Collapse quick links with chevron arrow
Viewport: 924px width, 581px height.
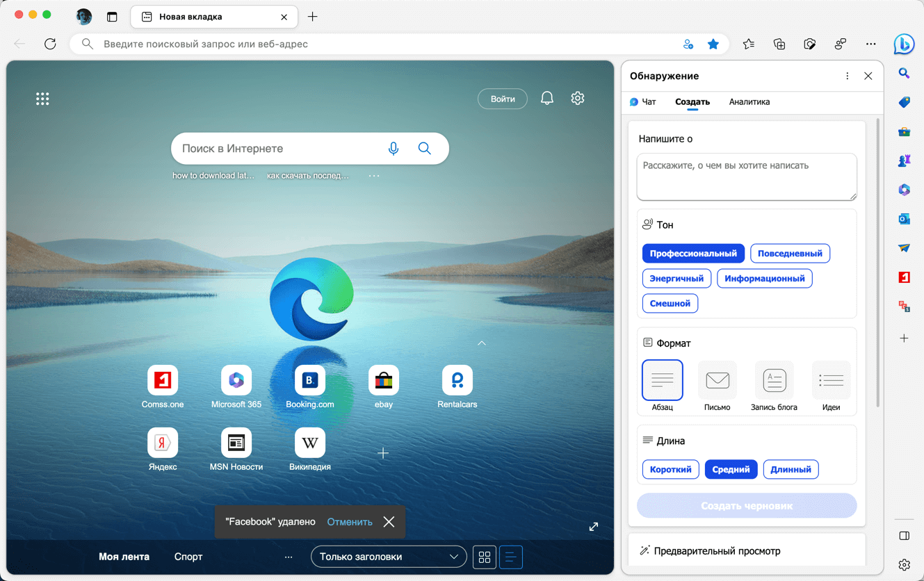pos(482,343)
